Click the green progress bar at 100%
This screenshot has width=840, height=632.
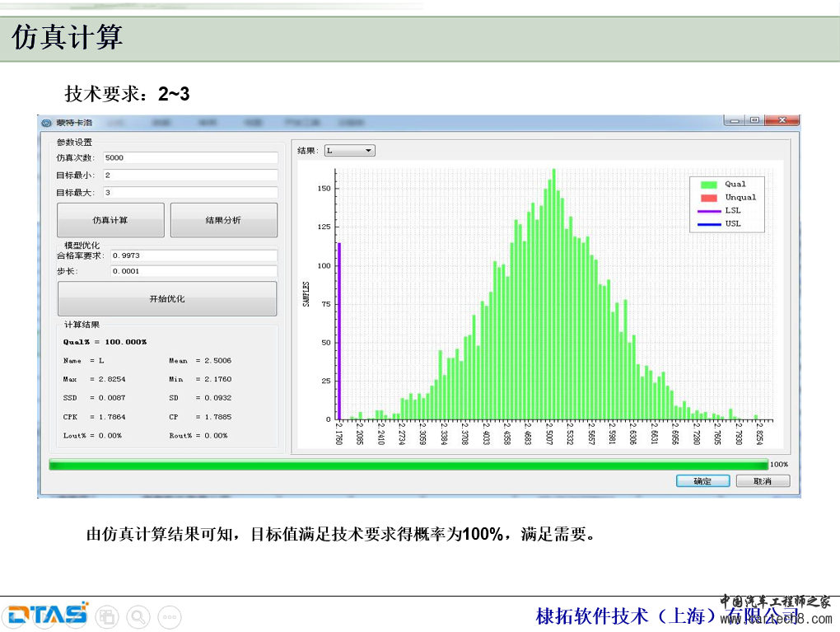(408, 465)
